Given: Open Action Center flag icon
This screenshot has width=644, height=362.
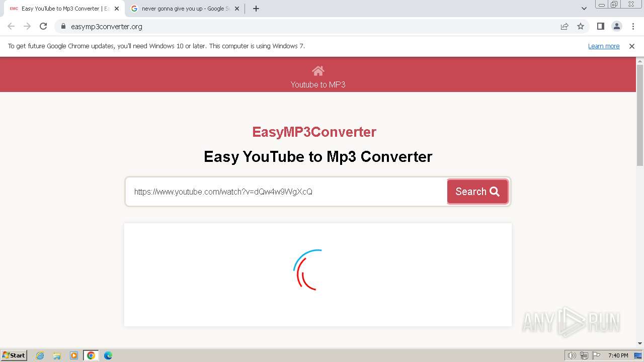Looking at the screenshot, I should (x=596, y=355).
